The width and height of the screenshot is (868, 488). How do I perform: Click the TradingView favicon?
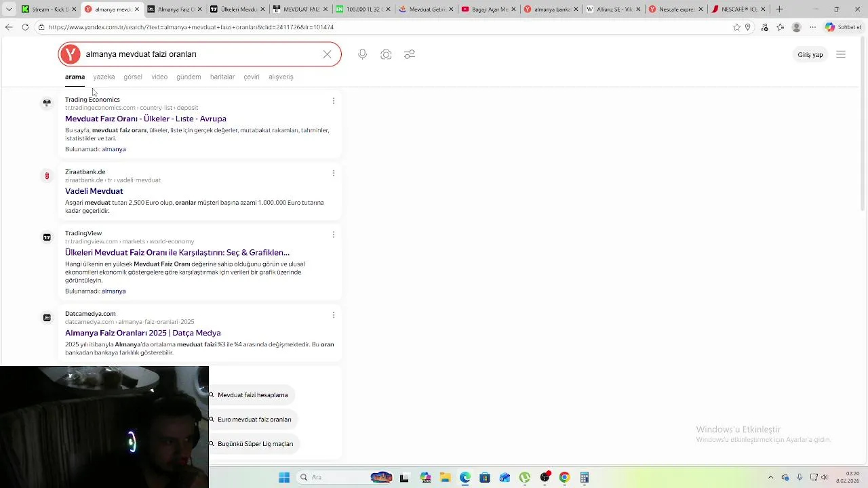pos(47,237)
